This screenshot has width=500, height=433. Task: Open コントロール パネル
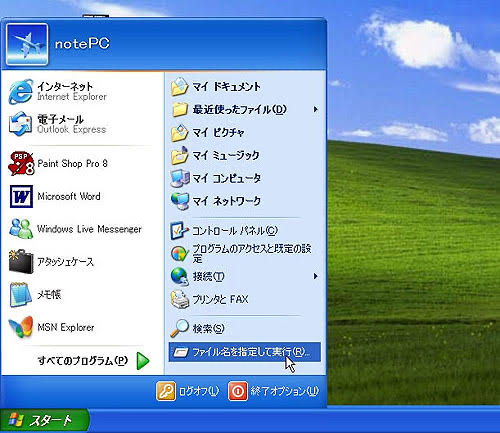tap(245, 231)
